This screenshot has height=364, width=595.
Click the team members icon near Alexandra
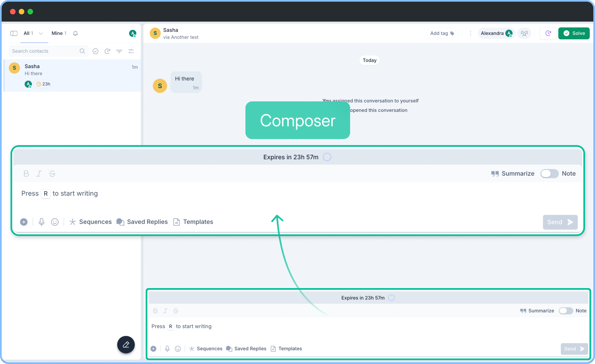point(524,34)
